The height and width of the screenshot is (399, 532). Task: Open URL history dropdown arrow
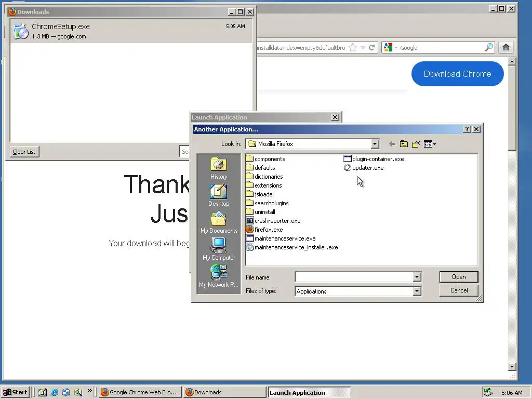[x=363, y=47]
